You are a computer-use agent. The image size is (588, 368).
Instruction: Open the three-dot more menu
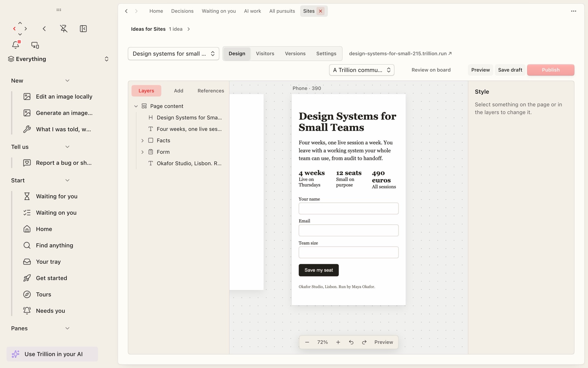574,11
